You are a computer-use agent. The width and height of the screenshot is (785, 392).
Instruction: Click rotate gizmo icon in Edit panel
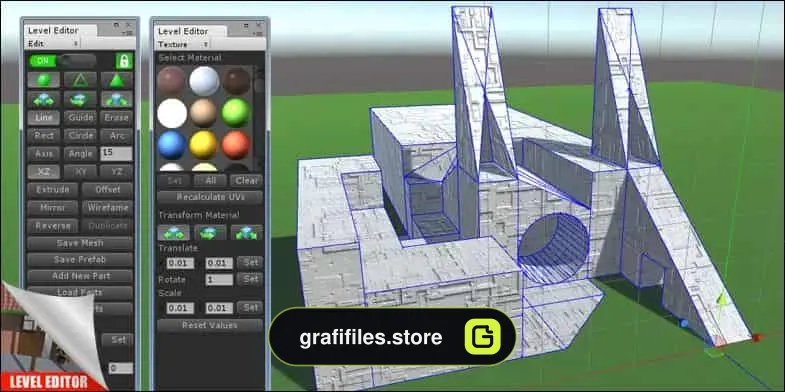pyautogui.click(x=80, y=99)
